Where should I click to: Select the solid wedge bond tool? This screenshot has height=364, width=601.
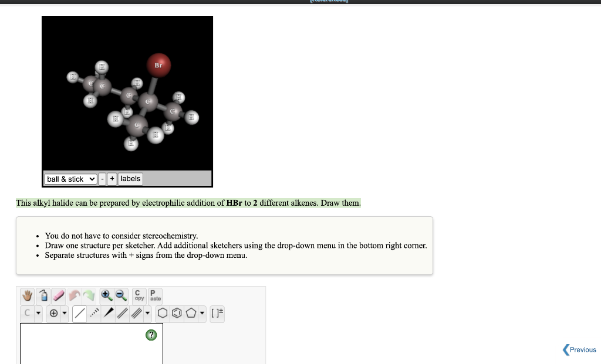click(109, 313)
